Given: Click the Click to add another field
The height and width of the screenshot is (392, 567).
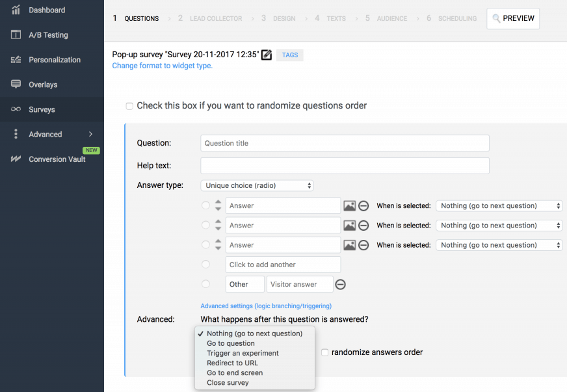Looking at the screenshot, I should [283, 265].
